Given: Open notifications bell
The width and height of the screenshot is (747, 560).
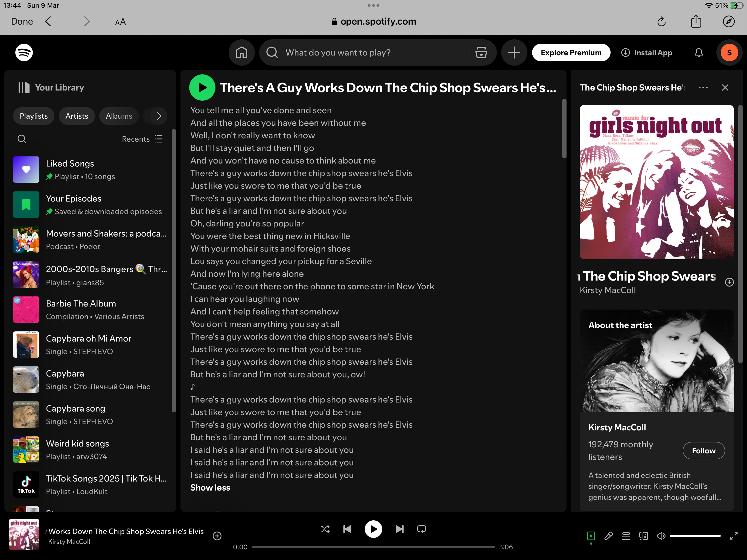Looking at the screenshot, I should 698,52.
